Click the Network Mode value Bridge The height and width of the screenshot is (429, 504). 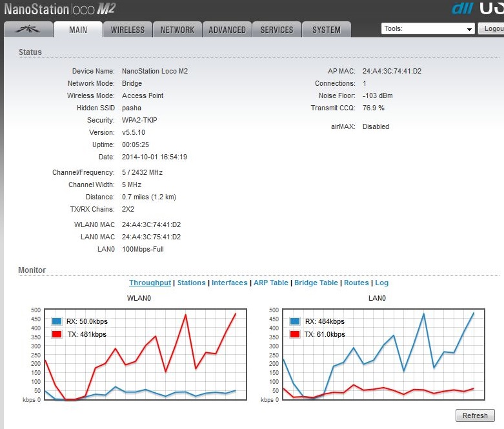click(x=132, y=83)
